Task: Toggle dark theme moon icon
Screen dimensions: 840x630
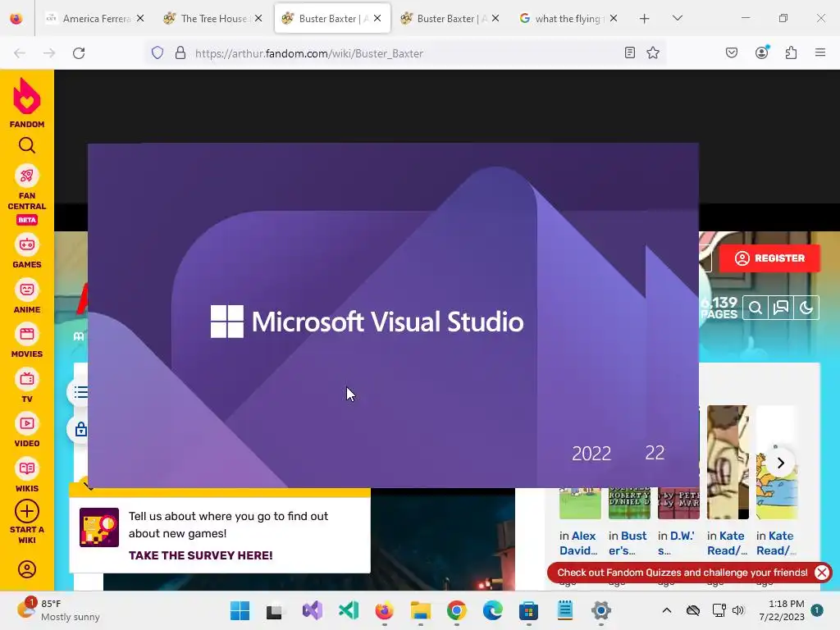Action: coord(806,308)
